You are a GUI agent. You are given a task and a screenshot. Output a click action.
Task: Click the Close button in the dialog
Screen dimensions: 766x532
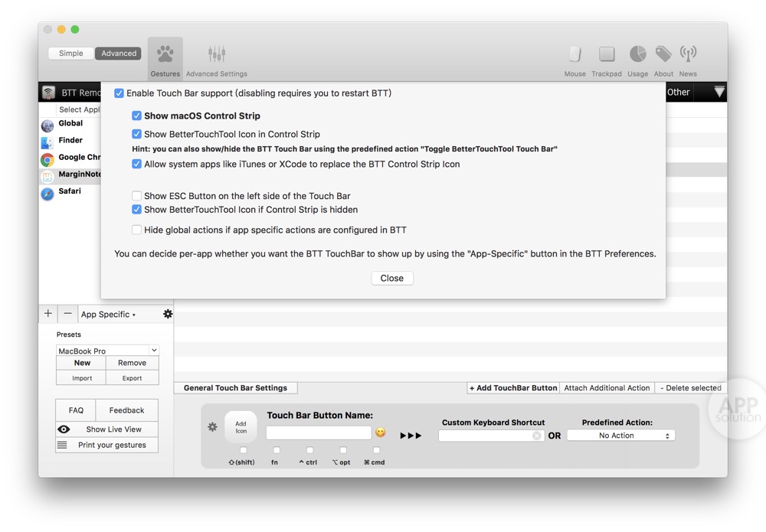(x=391, y=278)
